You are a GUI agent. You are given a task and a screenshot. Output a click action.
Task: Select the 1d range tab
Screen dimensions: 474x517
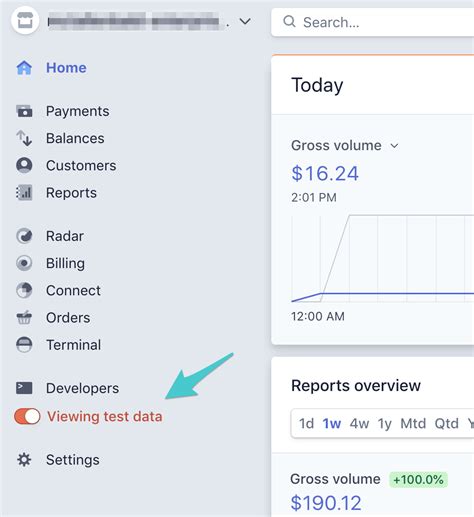coord(306,424)
